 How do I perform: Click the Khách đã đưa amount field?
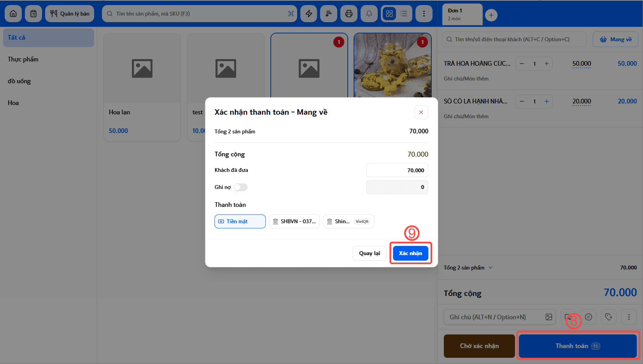[397, 170]
